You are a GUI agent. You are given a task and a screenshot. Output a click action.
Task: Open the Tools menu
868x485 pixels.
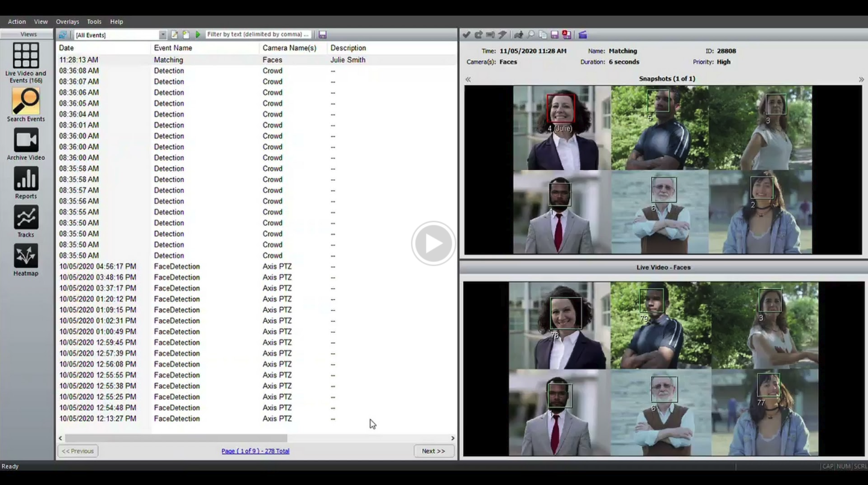coord(94,22)
